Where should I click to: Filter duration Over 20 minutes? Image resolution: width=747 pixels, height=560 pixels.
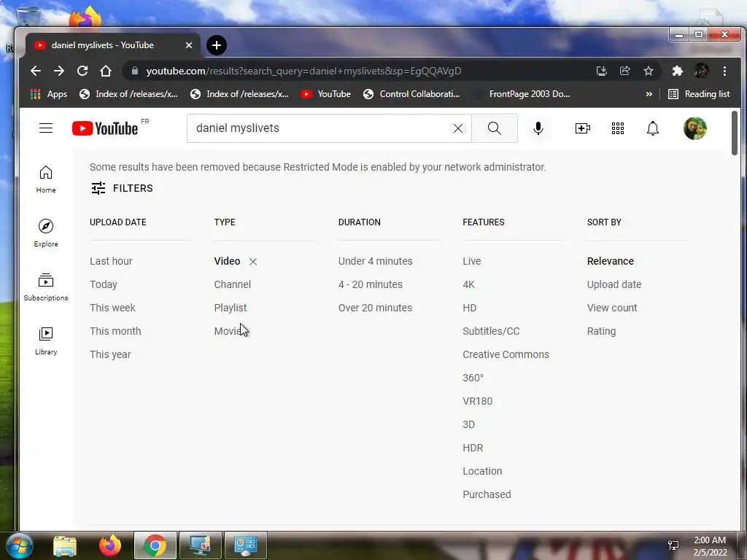point(375,308)
